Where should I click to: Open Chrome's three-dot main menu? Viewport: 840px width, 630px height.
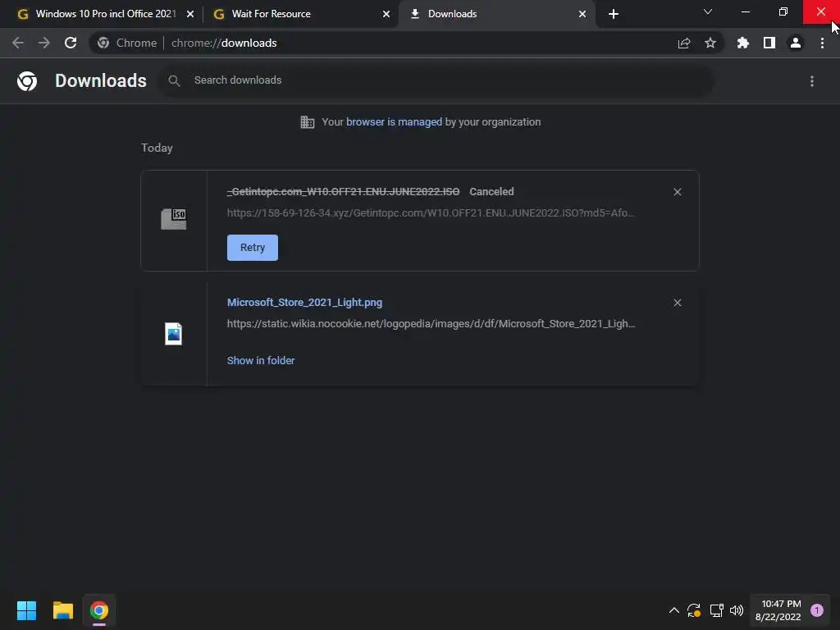pyautogui.click(x=822, y=43)
